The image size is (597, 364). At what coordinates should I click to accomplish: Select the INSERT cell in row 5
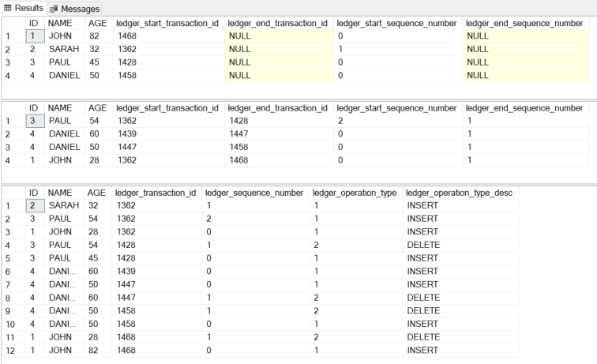460,258
